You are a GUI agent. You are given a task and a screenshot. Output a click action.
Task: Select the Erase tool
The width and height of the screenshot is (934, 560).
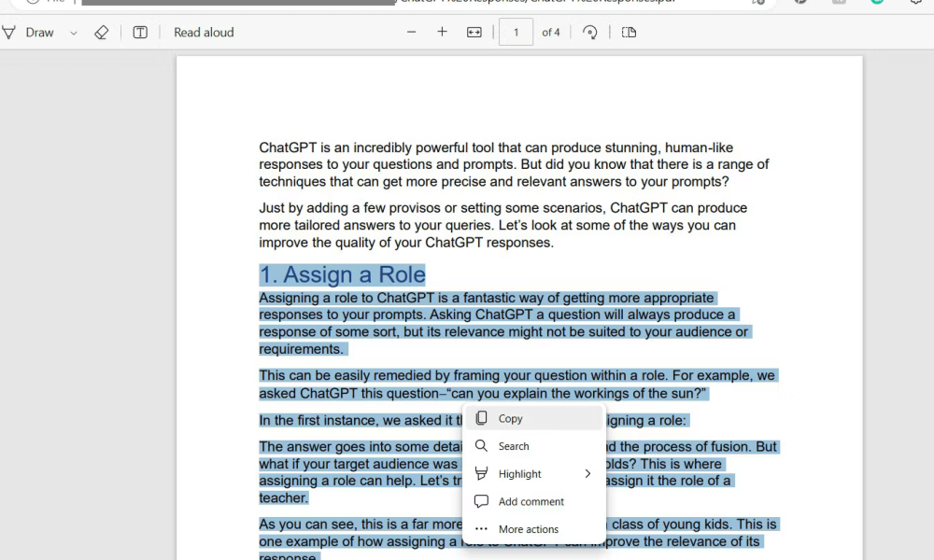click(x=101, y=32)
